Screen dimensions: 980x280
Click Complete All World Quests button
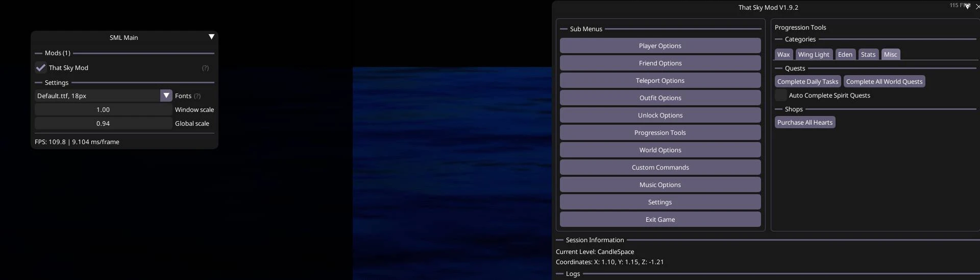(x=884, y=81)
